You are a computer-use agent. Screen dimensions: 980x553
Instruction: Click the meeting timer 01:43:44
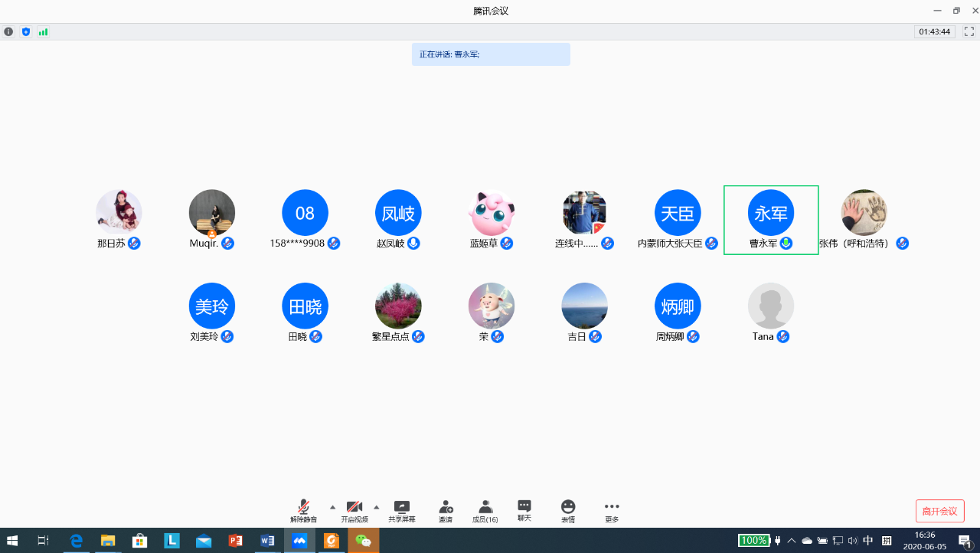[x=934, y=32]
